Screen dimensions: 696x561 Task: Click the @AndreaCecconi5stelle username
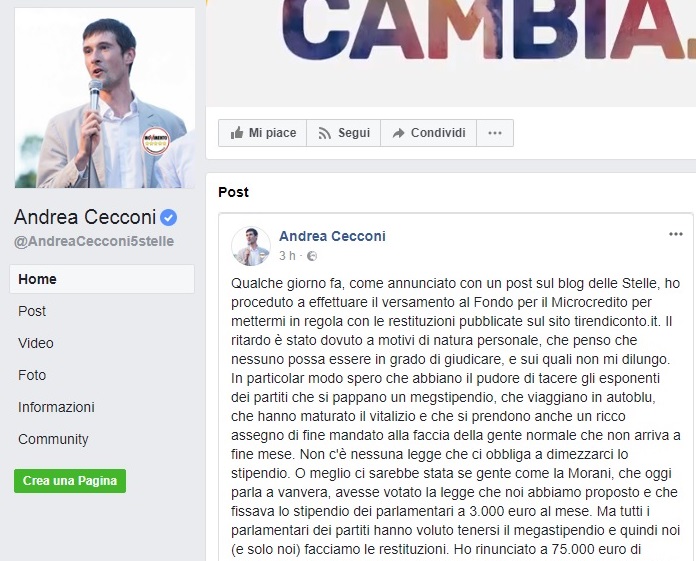click(94, 241)
